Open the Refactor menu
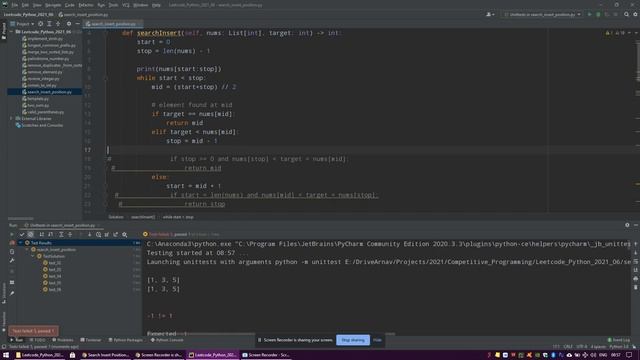This screenshot has height=360, width=640. tap(86, 5)
